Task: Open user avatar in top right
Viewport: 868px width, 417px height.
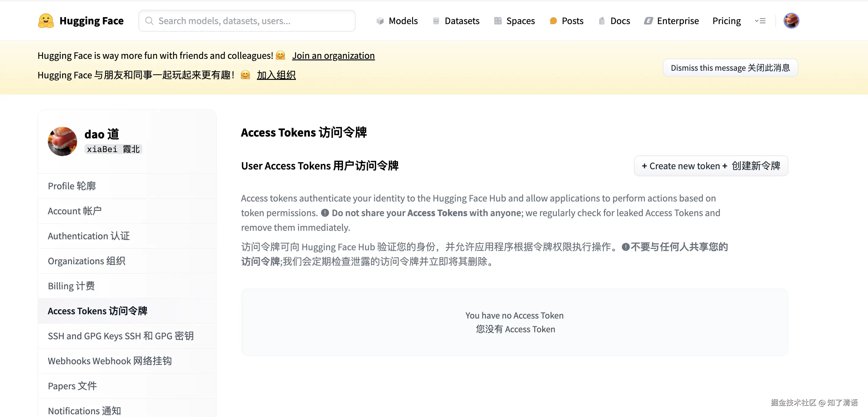Action: tap(791, 21)
